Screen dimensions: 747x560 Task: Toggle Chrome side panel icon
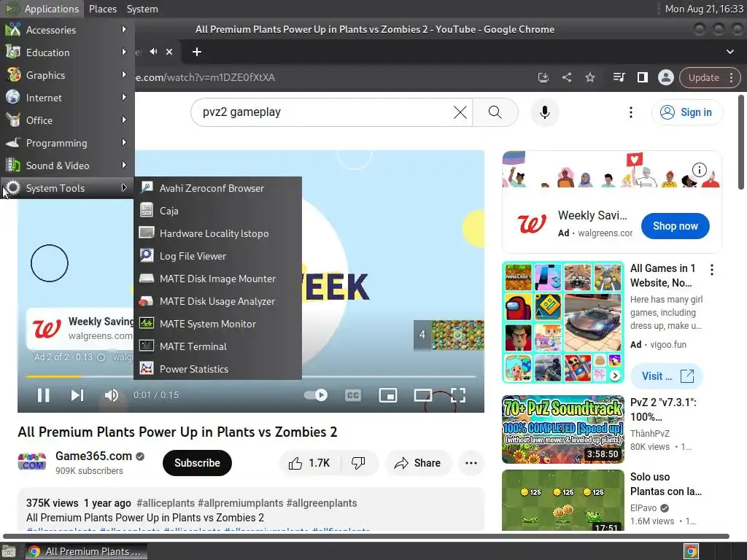point(642,77)
